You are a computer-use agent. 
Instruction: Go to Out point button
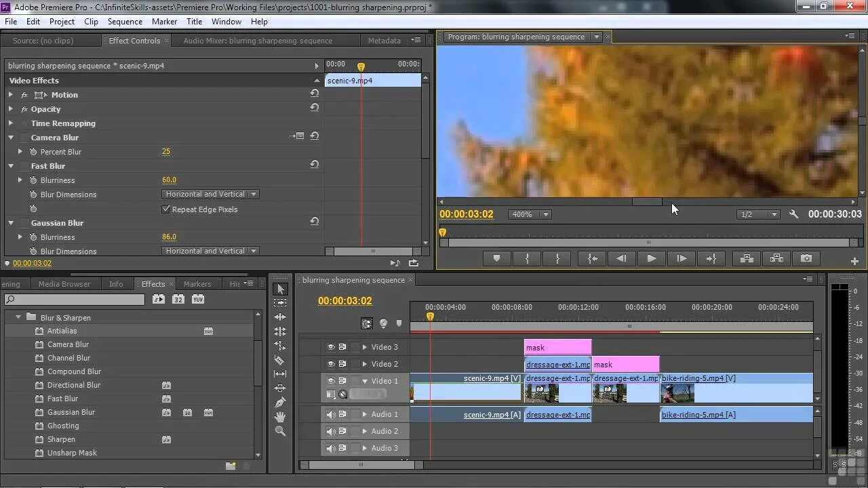[711, 258]
